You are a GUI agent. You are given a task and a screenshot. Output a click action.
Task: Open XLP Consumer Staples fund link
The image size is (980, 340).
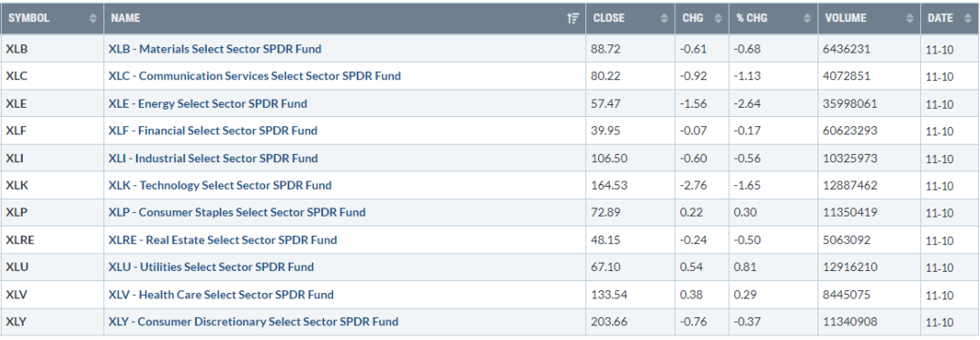(x=237, y=212)
